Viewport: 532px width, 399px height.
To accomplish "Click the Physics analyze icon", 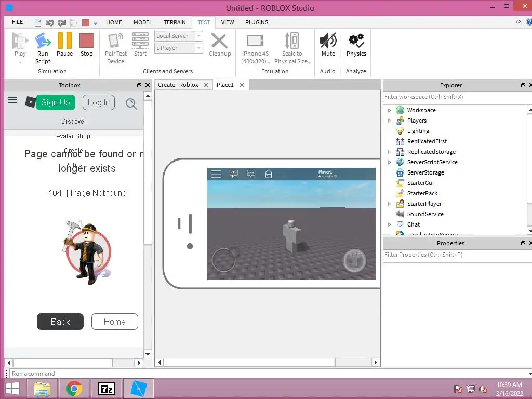I will pos(356,41).
